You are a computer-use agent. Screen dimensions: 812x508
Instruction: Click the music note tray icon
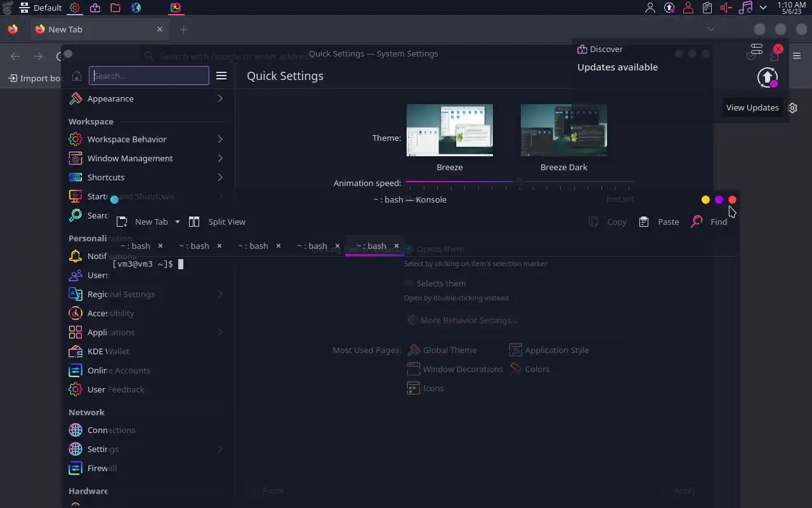[746, 8]
